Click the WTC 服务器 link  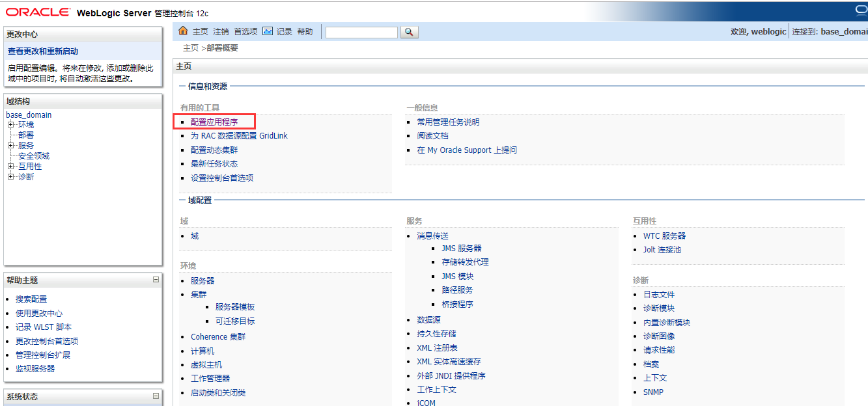click(x=664, y=236)
